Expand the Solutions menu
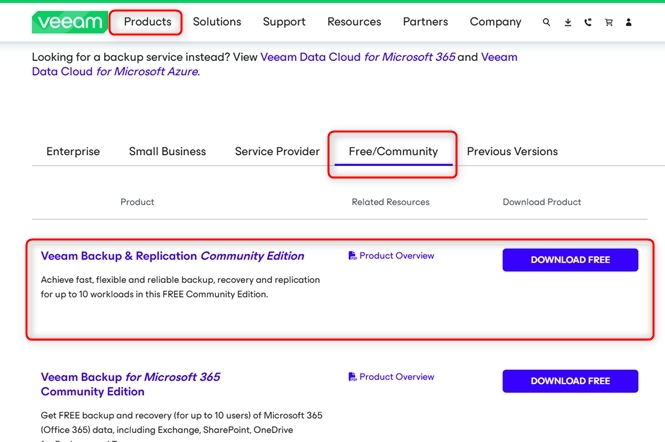The height and width of the screenshot is (442, 665). coord(217,22)
